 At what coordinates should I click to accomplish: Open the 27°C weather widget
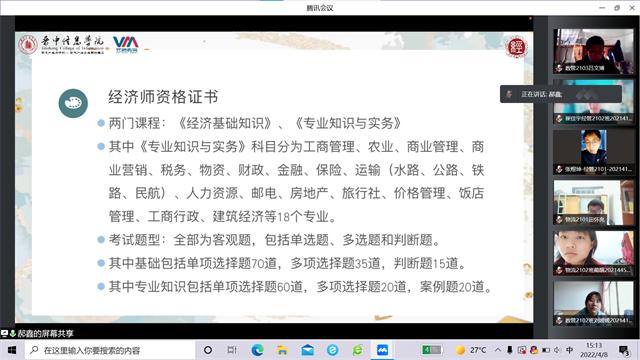471,350
